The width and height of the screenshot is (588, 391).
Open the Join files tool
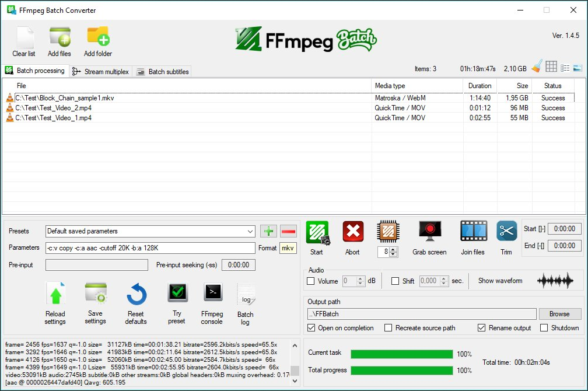point(474,231)
